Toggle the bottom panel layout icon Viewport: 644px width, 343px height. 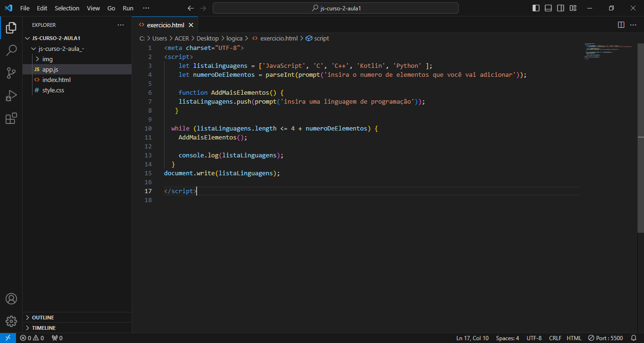[548, 8]
